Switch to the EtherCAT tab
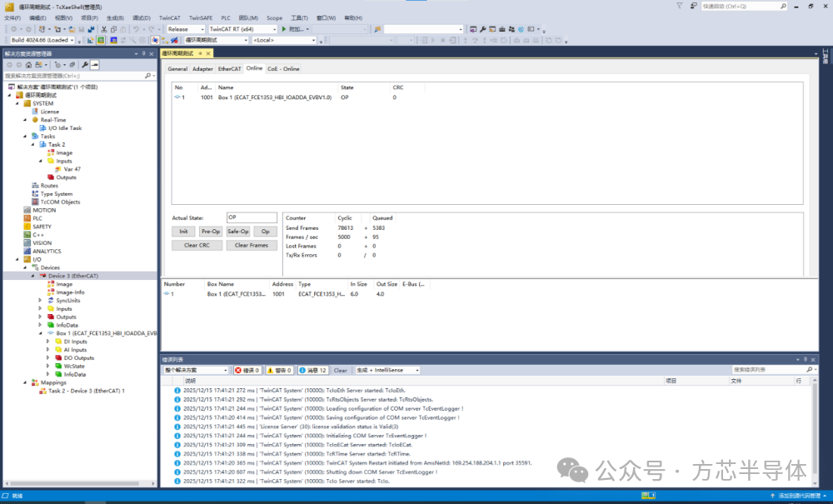The image size is (833, 504). click(x=230, y=69)
